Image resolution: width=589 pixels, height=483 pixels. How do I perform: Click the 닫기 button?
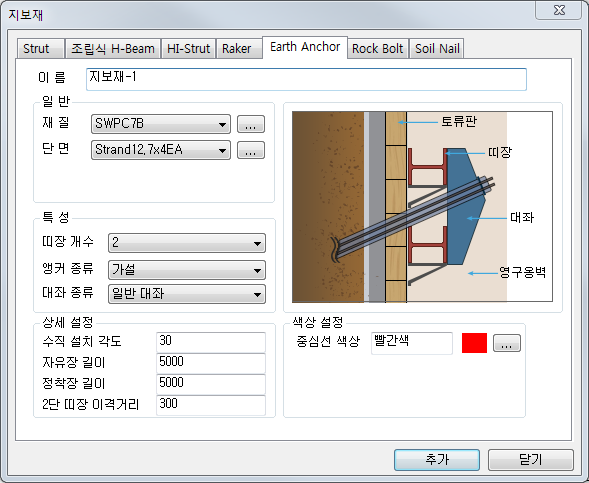[x=530, y=460]
